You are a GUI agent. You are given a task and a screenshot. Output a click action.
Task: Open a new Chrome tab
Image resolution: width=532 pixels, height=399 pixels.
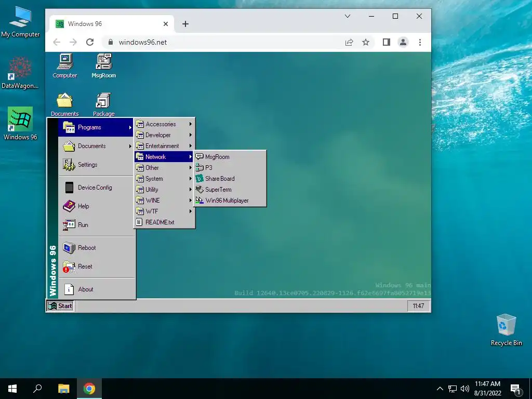point(185,24)
